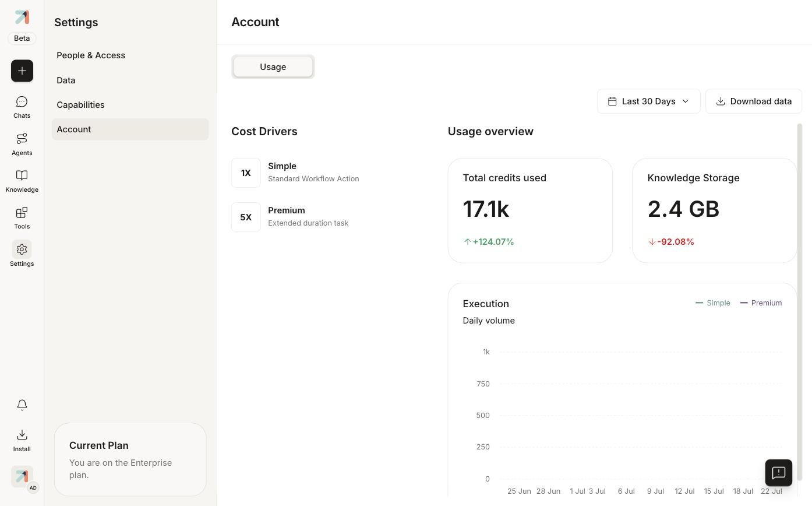This screenshot has width=812, height=506.
Task: Click the Execution chart title
Action: pyautogui.click(x=486, y=304)
